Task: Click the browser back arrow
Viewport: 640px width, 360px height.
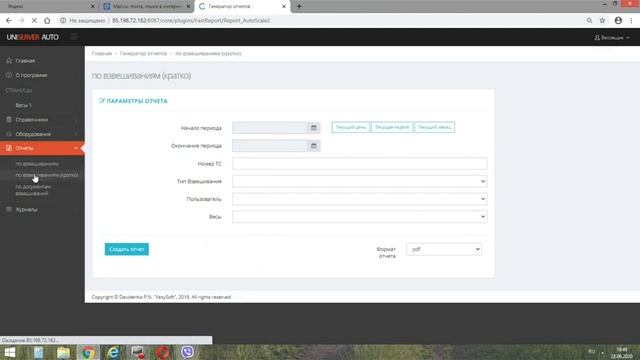Action: pos(9,20)
